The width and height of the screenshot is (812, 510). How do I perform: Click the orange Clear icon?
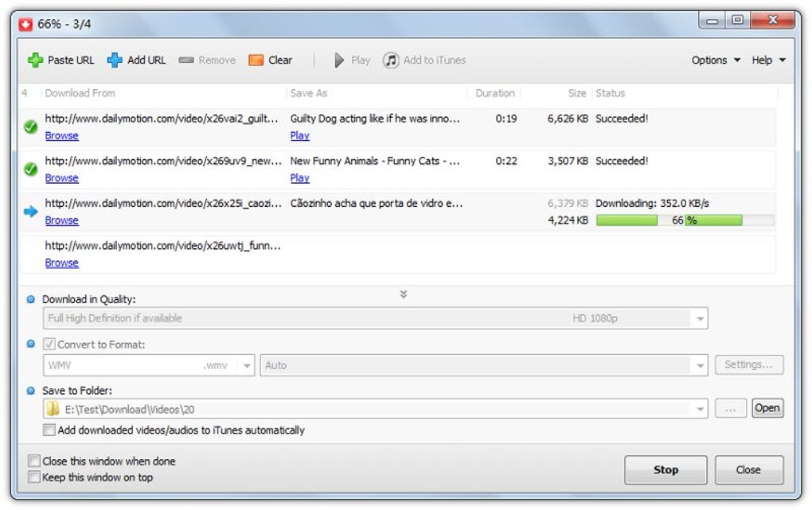pos(256,60)
